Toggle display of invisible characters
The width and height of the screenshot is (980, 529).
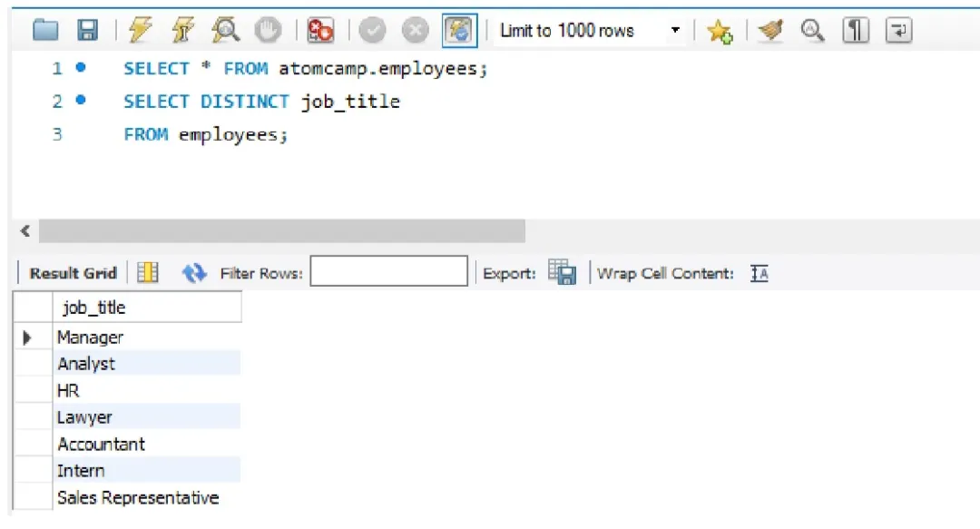coord(854,29)
